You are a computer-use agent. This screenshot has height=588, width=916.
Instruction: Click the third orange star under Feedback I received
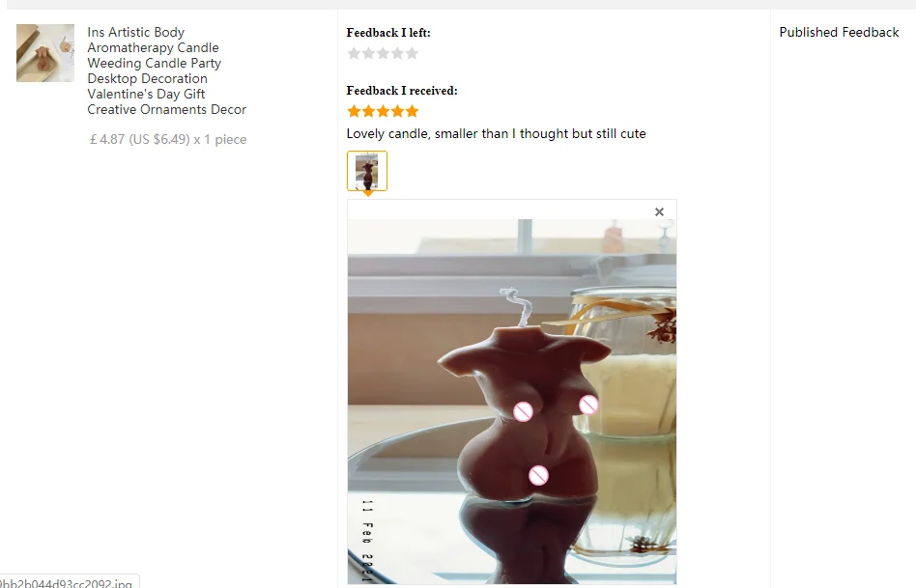pos(383,111)
